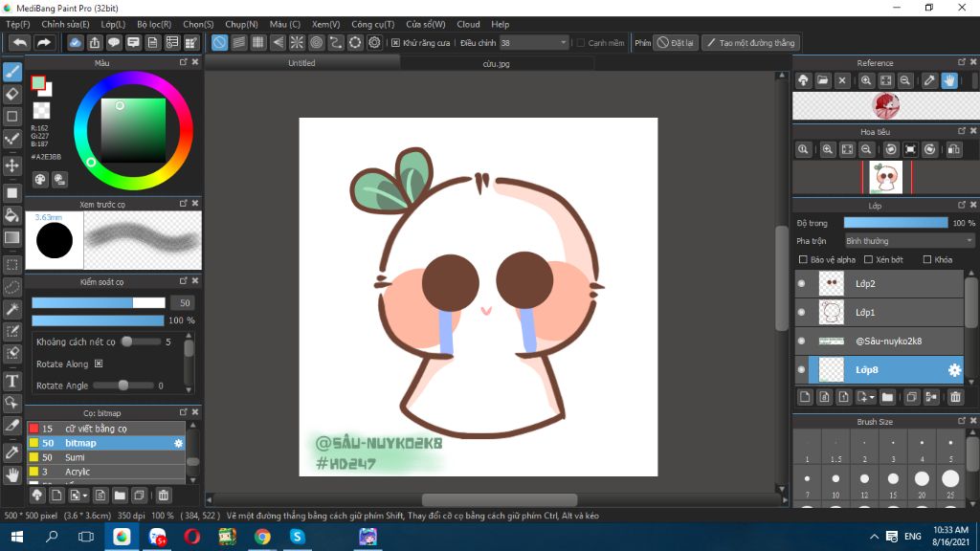
Task: Toggle the Rotate Along checkbox
Action: 99,364
